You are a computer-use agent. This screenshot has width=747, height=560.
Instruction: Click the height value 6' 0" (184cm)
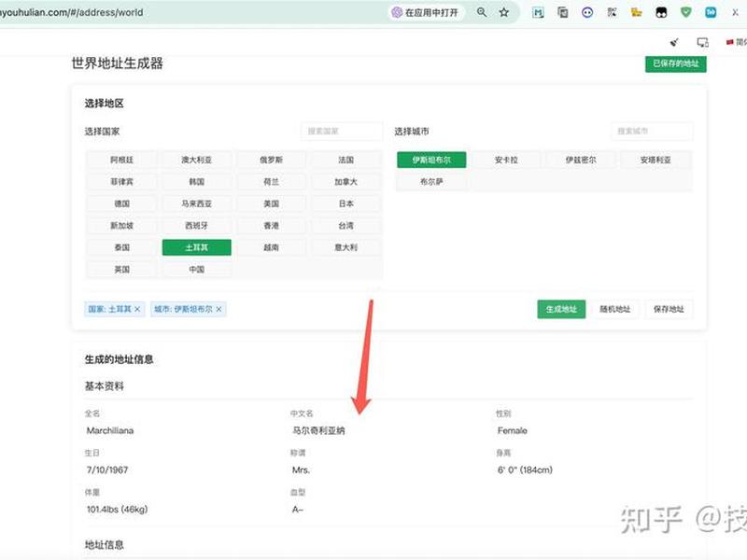coord(525,470)
